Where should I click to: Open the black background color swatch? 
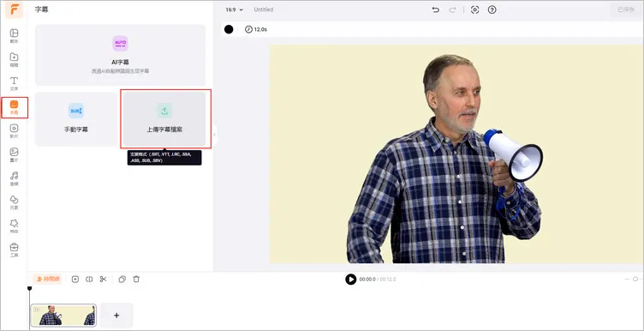[229, 29]
